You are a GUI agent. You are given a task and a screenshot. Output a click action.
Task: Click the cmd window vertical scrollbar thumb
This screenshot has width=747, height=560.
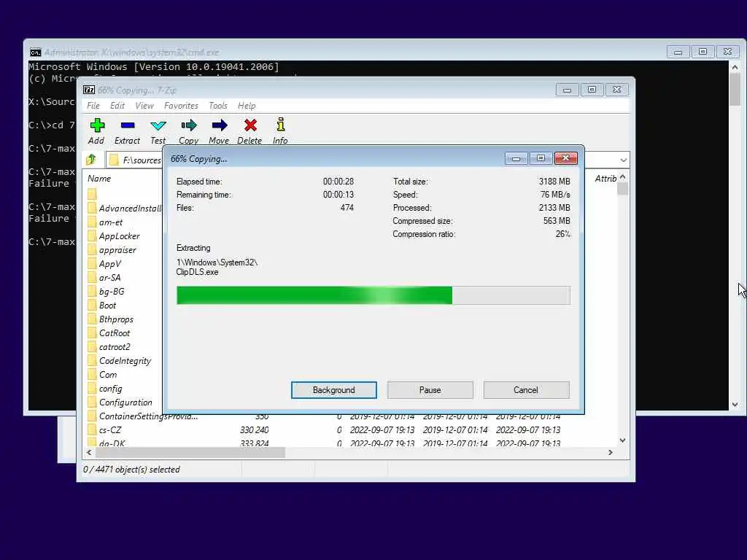click(735, 90)
